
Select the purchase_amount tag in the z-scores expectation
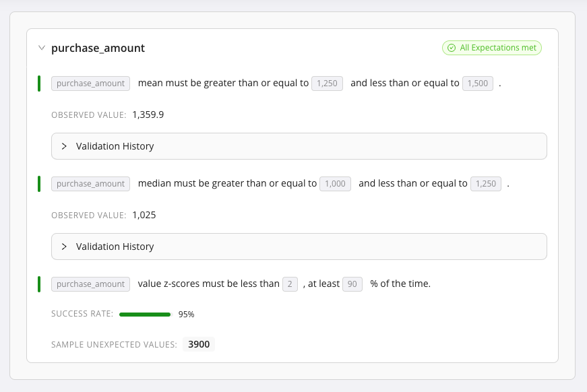(91, 284)
